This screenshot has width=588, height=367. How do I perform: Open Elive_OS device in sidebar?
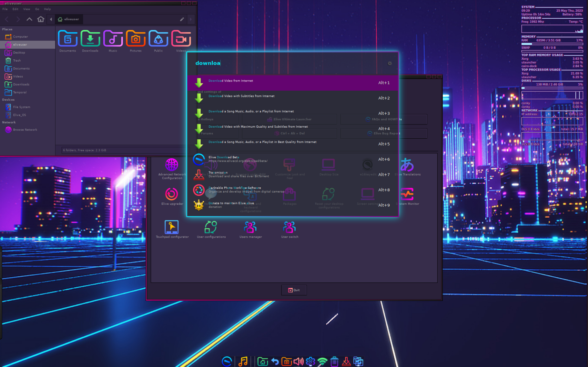27,115
